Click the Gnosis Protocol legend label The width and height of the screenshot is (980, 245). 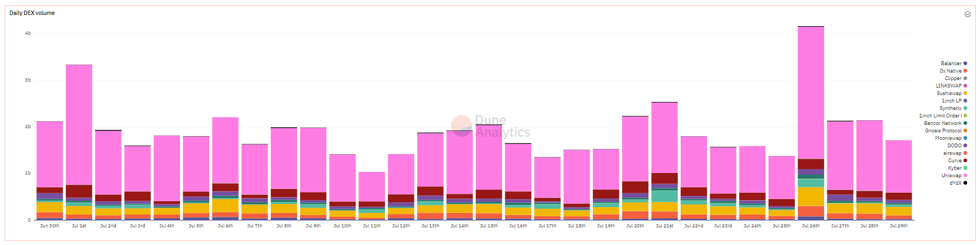[943, 131]
